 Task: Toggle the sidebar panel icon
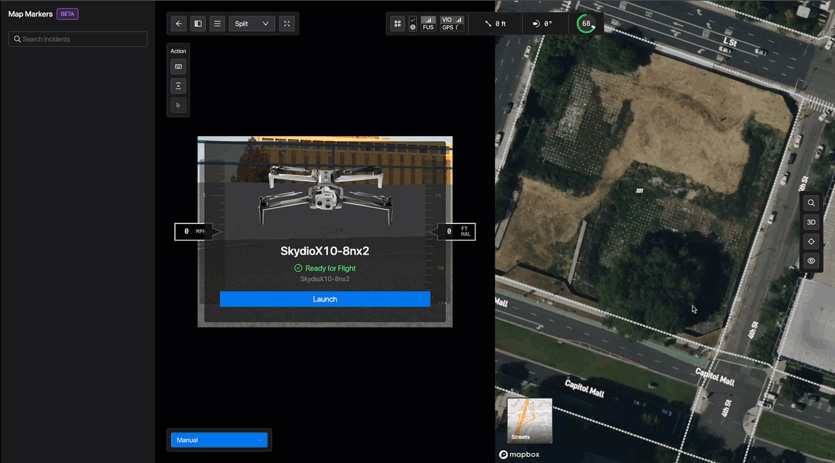pos(198,23)
